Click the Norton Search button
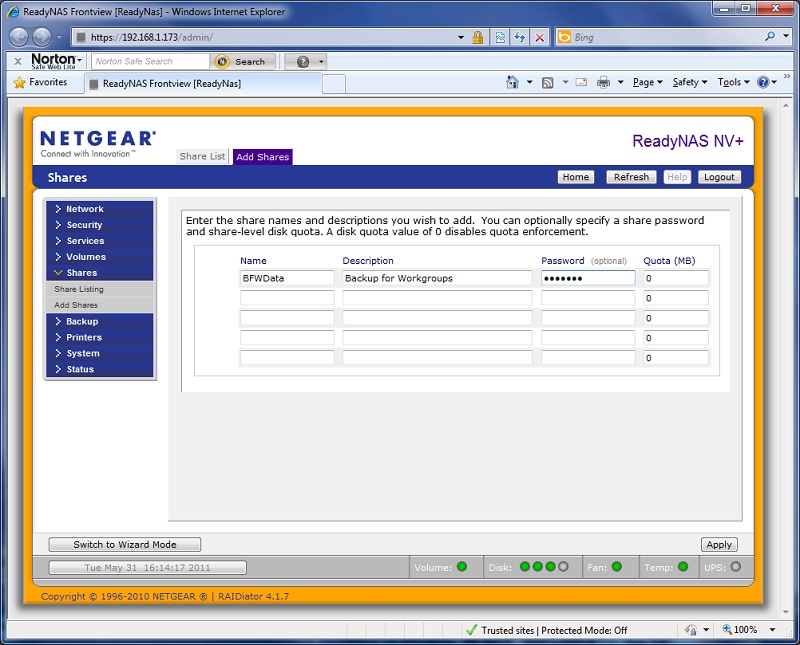This screenshot has height=645, width=800. point(244,61)
